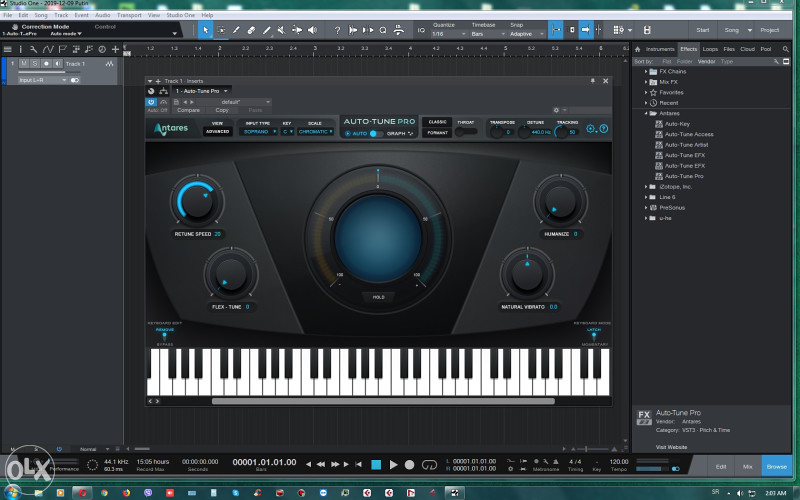Toggle Autoscroll blue arrow icon in toolbar
Viewport: 800px width, 500px height.
(x=585, y=30)
